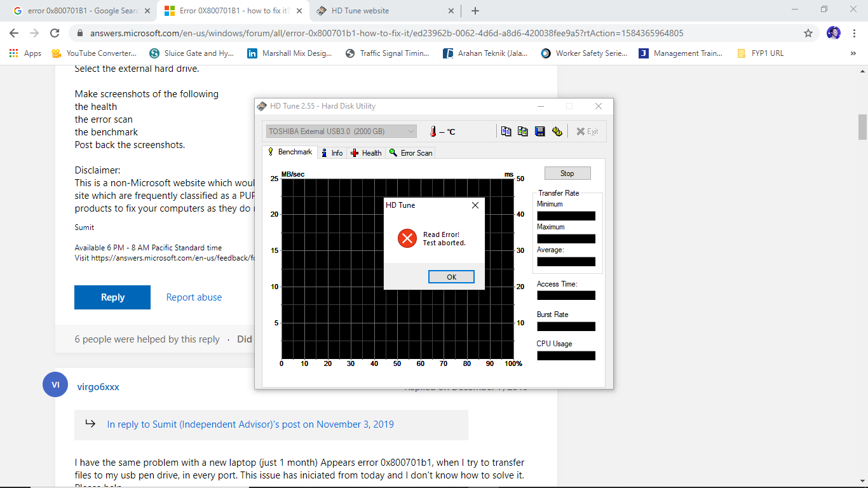The image size is (868, 488).
Task: Open the Report abuse link
Action: click(x=194, y=297)
